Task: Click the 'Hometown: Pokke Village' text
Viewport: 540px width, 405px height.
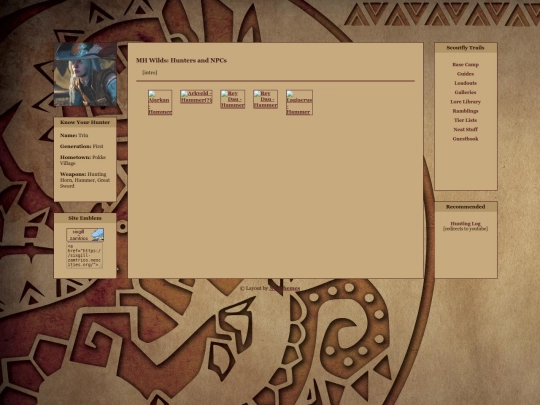Action: point(83,160)
